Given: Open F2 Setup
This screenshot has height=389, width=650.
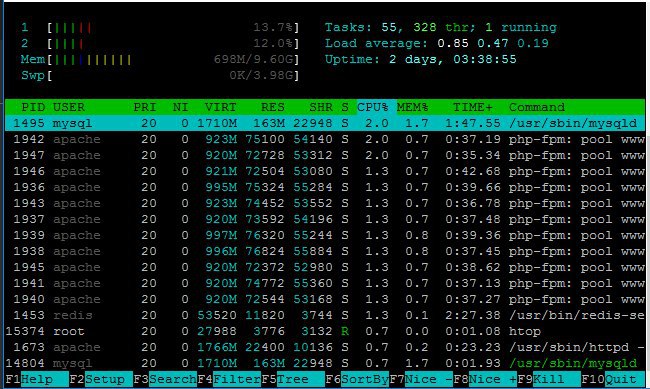Looking at the screenshot, I should click(x=100, y=379).
